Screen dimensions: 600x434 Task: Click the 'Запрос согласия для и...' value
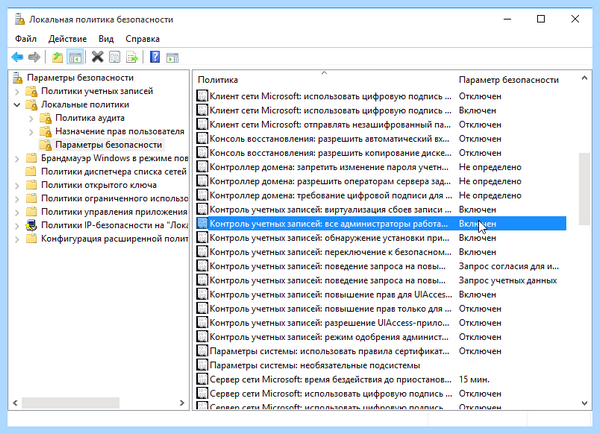509,266
